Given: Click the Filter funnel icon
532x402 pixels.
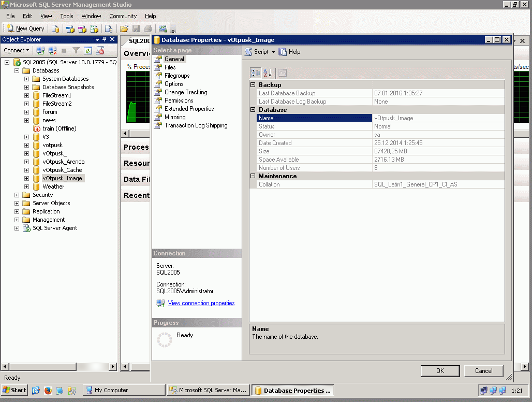Looking at the screenshot, I should pos(76,51).
